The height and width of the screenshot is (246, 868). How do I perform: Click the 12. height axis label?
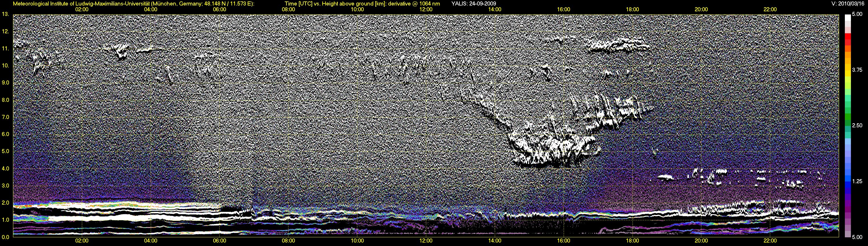5,31
